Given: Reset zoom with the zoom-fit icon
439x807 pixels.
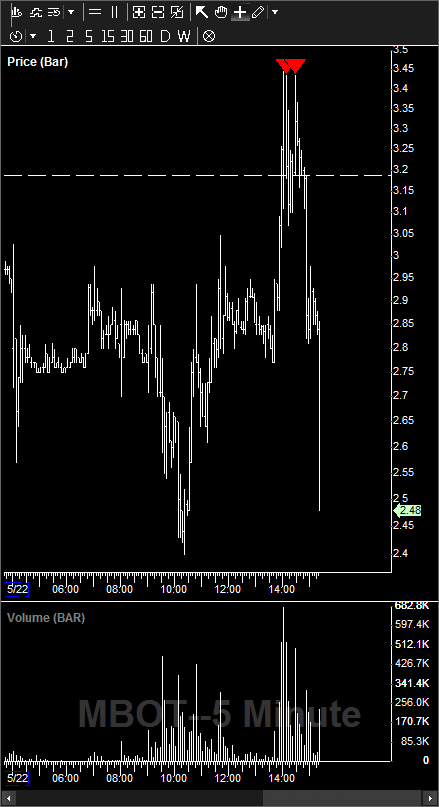Looking at the screenshot, I should 177,12.
